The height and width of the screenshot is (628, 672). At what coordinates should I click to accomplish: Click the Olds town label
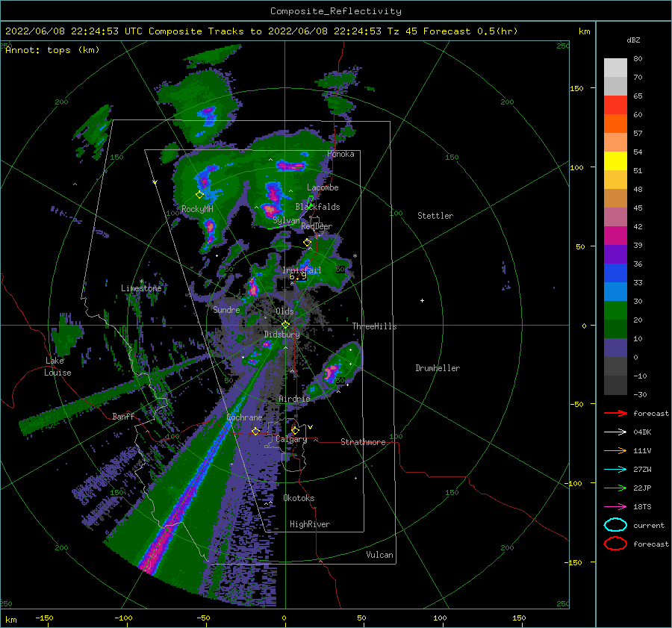pyautogui.click(x=284, y=311)
